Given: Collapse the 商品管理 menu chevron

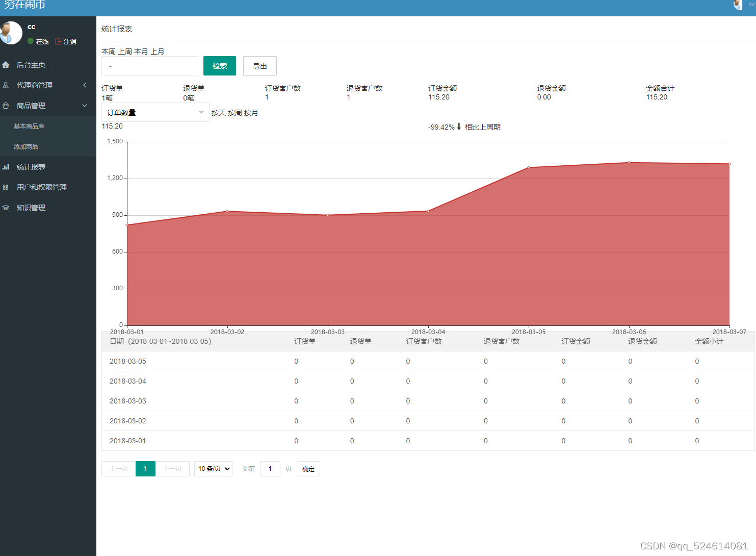Looking at the screenshot, I should coord(85,106).
